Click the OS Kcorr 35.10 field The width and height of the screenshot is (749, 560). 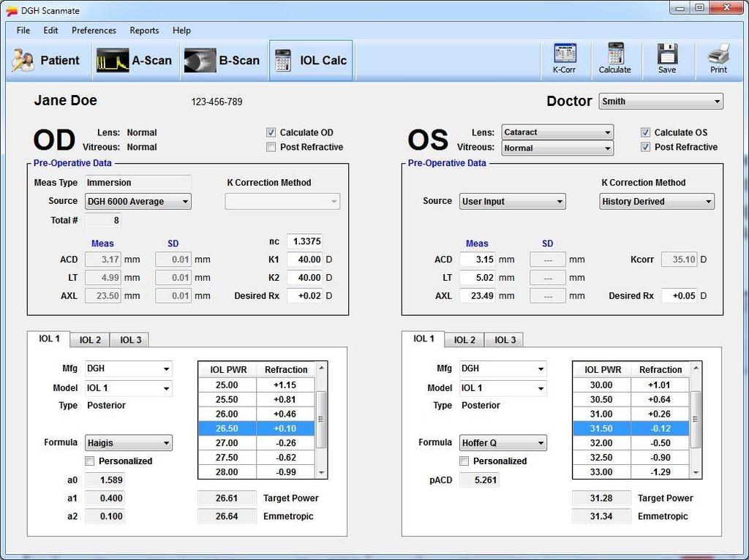point(680,260)
